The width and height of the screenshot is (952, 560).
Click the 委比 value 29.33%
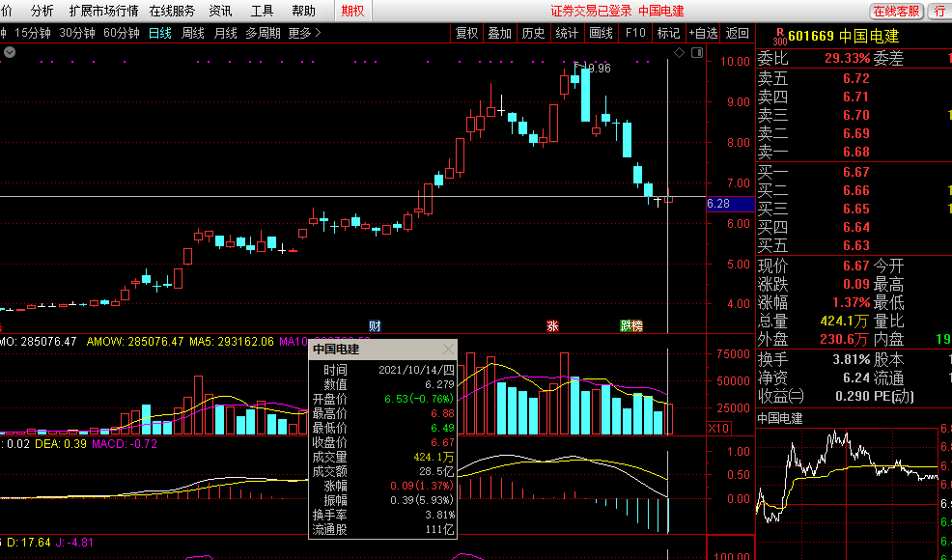[x=847, y=58]
